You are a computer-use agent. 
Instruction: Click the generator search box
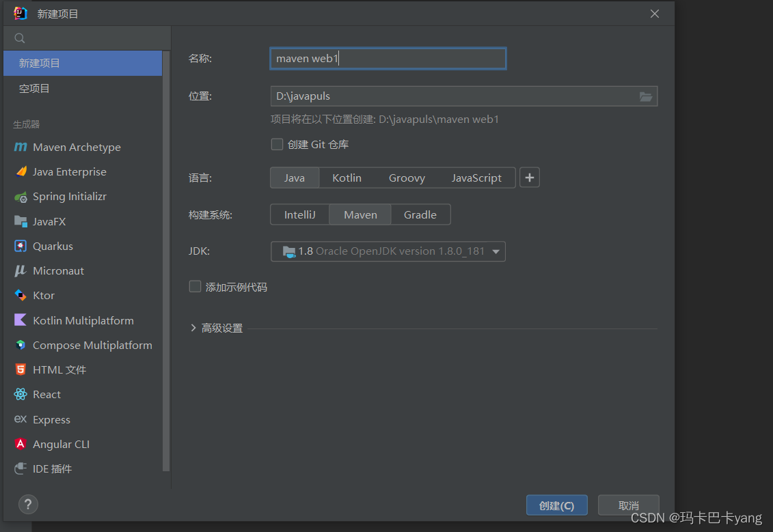coord(87,38)
